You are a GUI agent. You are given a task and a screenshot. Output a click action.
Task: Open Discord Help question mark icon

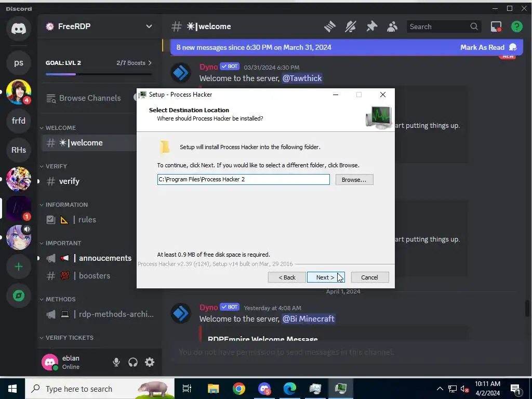tap(517, 26)
